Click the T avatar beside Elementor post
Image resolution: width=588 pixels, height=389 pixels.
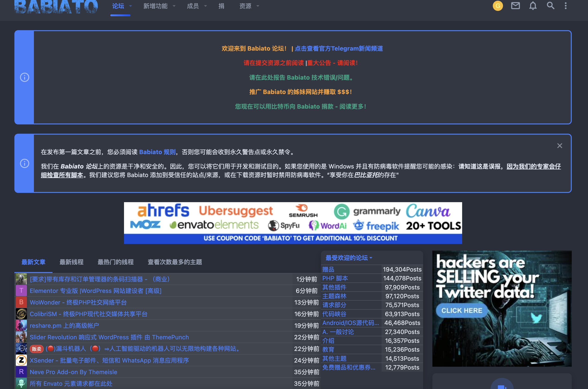click(21, 291)
